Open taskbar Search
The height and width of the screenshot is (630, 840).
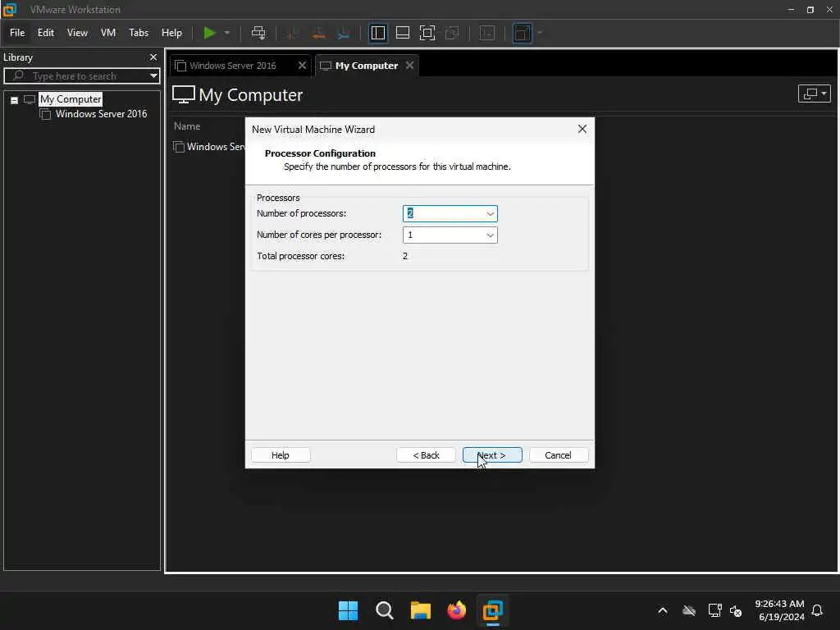(384, 610)
